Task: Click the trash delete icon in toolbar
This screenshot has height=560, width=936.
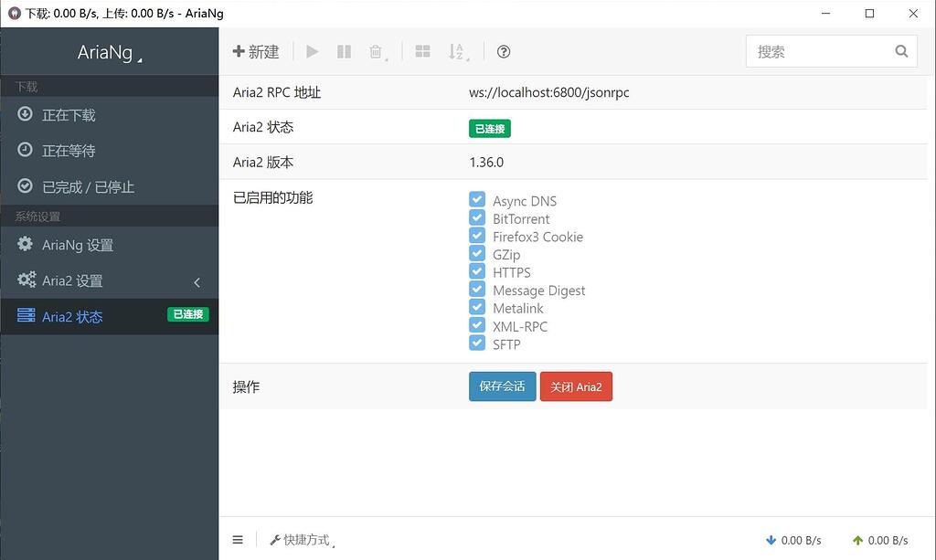Action: 376,52
